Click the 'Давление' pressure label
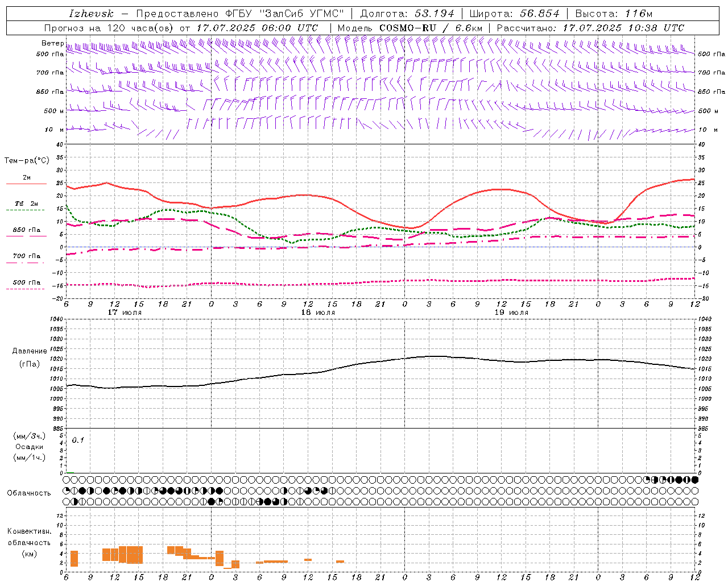The height and width of the screenshot is (582, 728). pyautogui.click(x=30, y=351)
